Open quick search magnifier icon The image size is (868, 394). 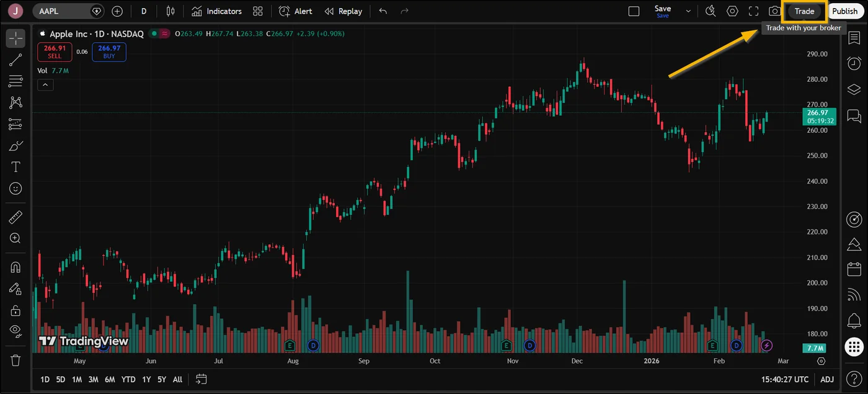click(x=711, y=11)
